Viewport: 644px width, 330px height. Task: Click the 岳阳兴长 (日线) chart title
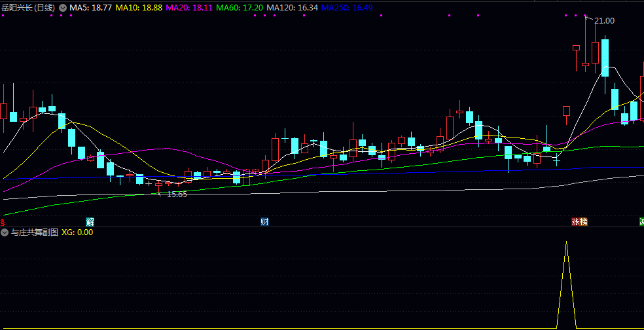coord(28,7)
